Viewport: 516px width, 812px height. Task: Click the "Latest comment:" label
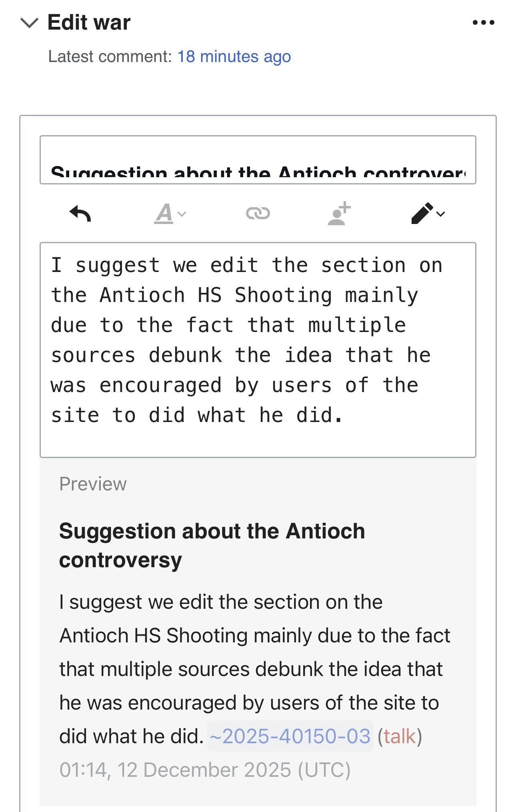pyautogui.click(x=110, y=56)
